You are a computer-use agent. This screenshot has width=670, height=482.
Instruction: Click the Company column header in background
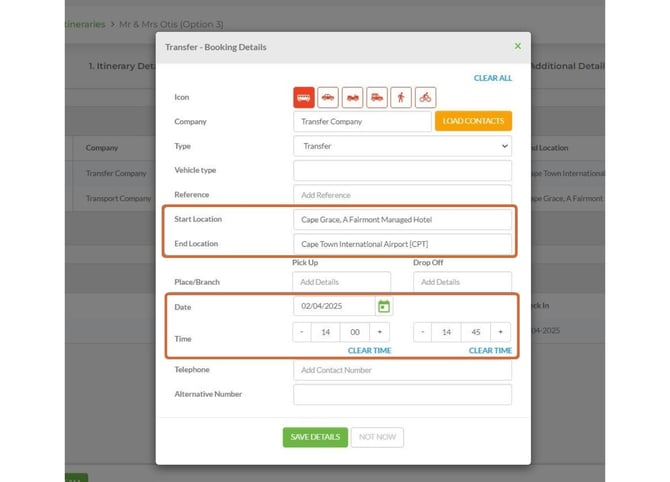point(102,148)
